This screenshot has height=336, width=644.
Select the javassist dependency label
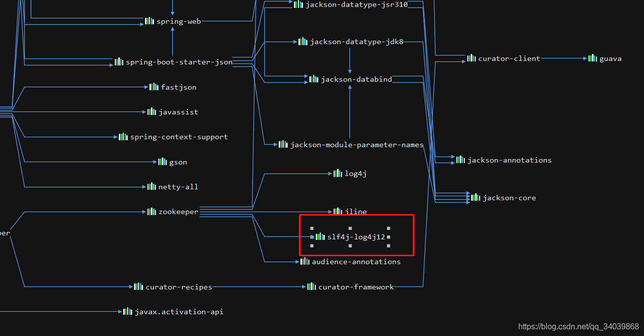(178, 112)
